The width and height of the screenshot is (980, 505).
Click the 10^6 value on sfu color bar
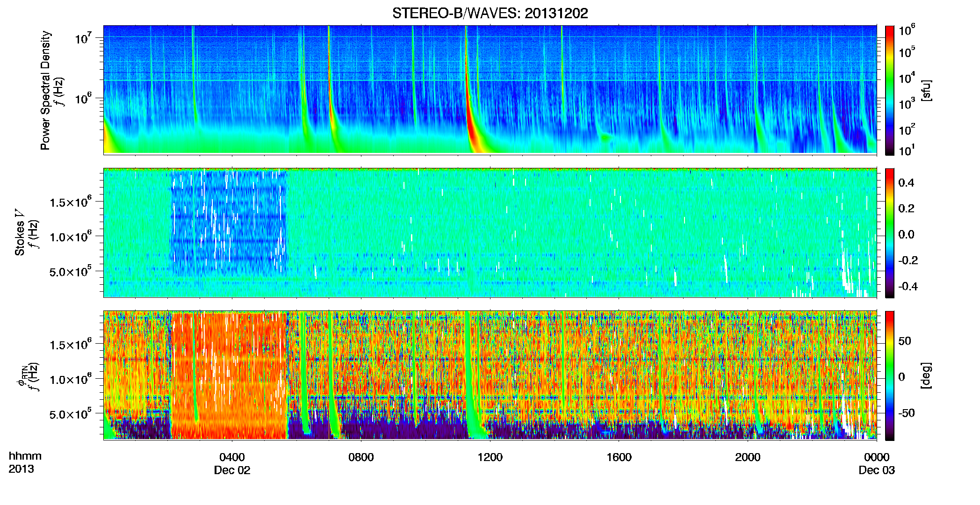[907, 30]
